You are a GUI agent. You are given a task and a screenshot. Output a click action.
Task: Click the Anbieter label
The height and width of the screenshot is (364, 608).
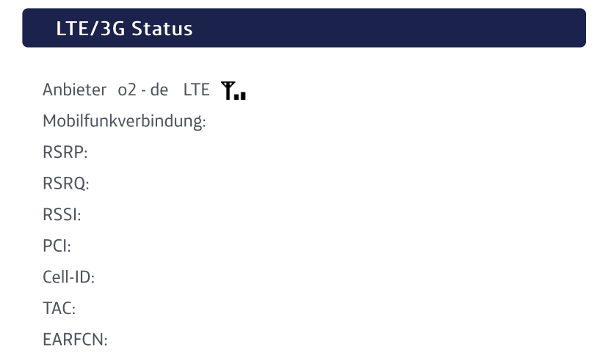pos(74,90)
